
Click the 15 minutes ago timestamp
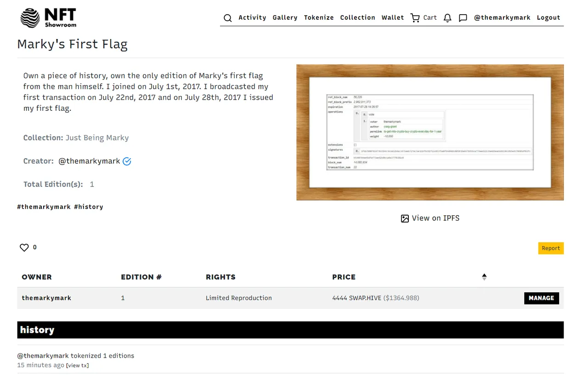click(40, 365)
